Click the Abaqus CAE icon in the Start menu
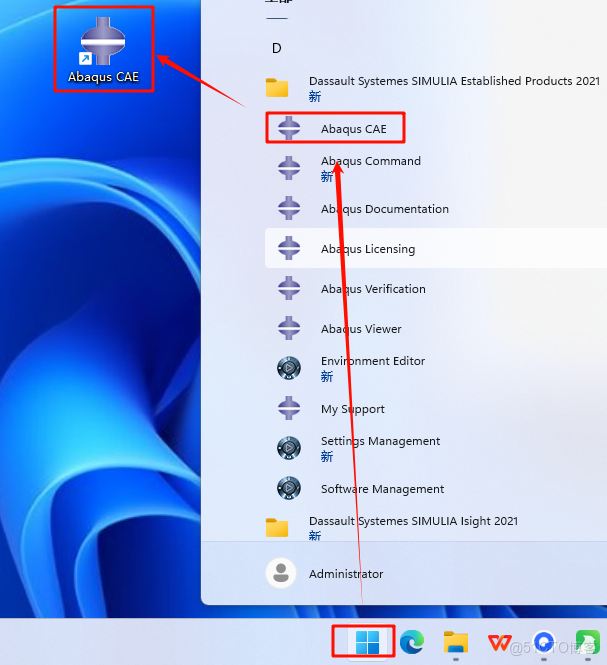The width and height of the screenshot is (607, 665). [x=289, y=128]
